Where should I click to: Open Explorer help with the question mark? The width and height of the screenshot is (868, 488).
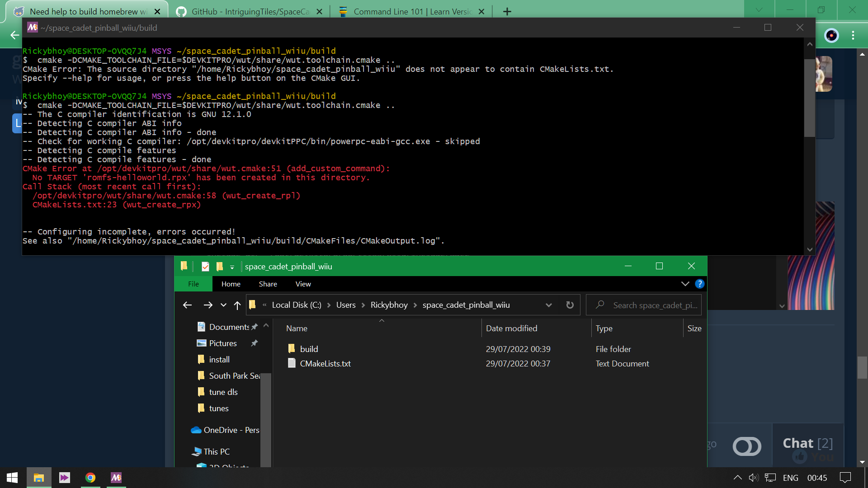click(700, 284)
